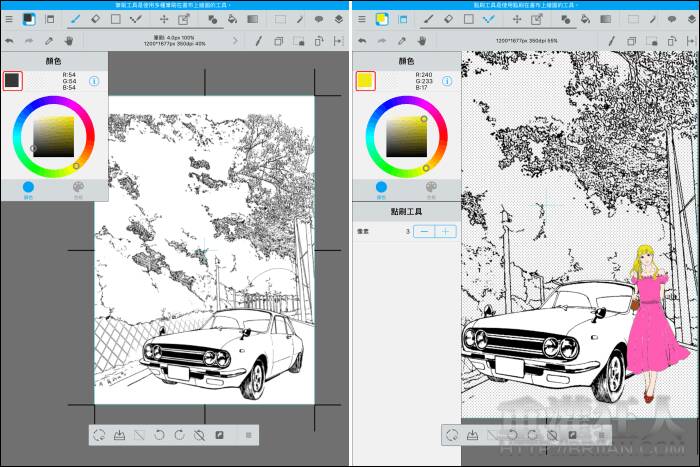The width and height of the screenshot is (700, 467).
Task: Toggle the yellow color panel icon in right window
Action: [382, 19]
